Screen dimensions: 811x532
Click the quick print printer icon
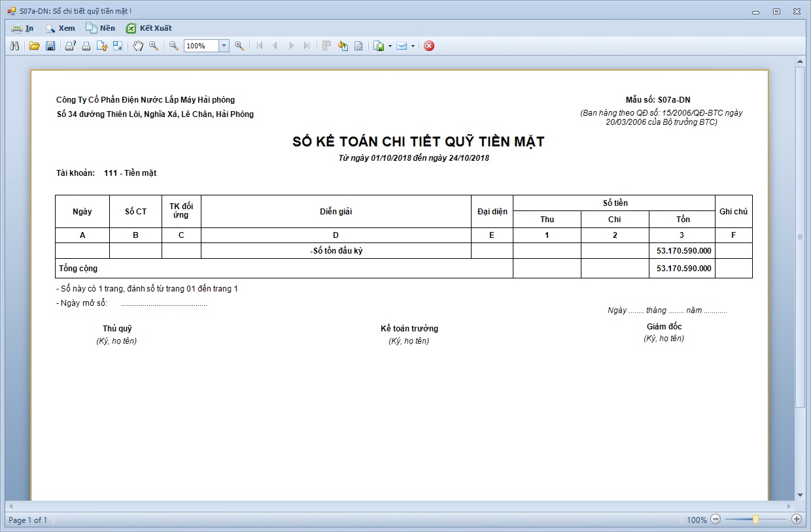86,46
